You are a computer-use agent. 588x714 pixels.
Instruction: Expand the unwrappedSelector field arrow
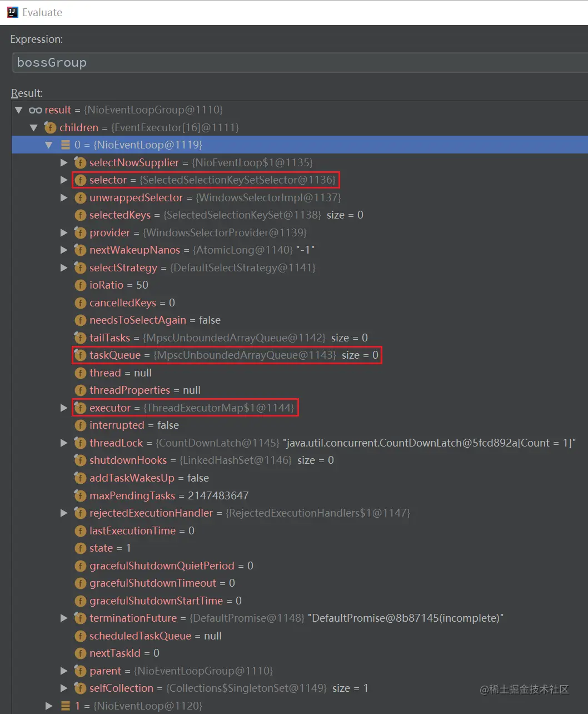click(64, 198)
